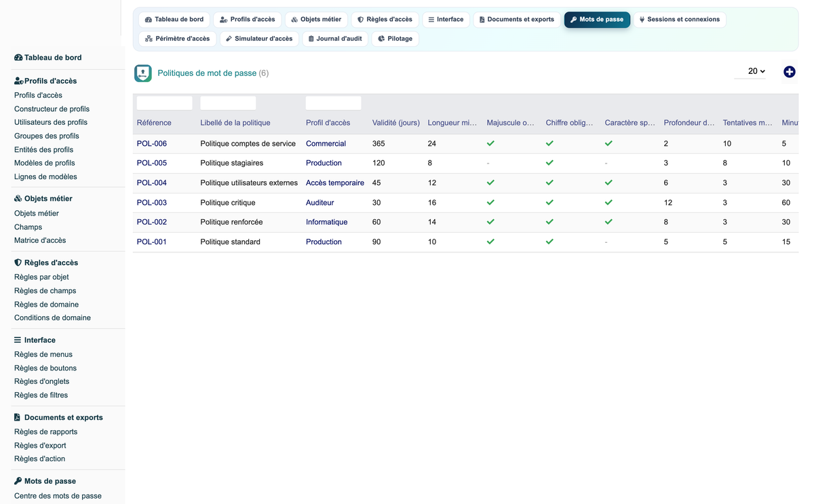The height and width of the screenshot is (504, 814).
Task: Open Centre des mots de passe link
Action: tap(58, 496)
